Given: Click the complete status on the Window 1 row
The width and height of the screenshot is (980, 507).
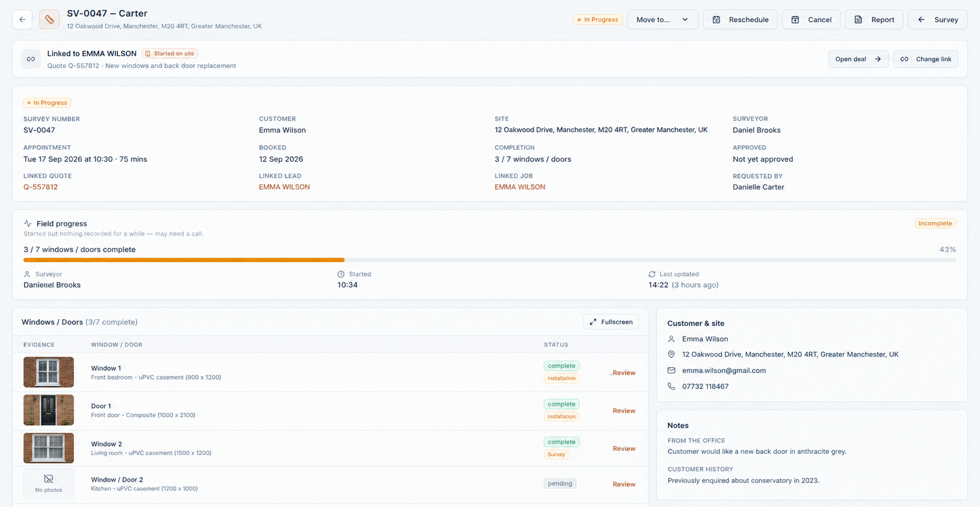Looking at the screenshot, I should (x=561, y=366).
